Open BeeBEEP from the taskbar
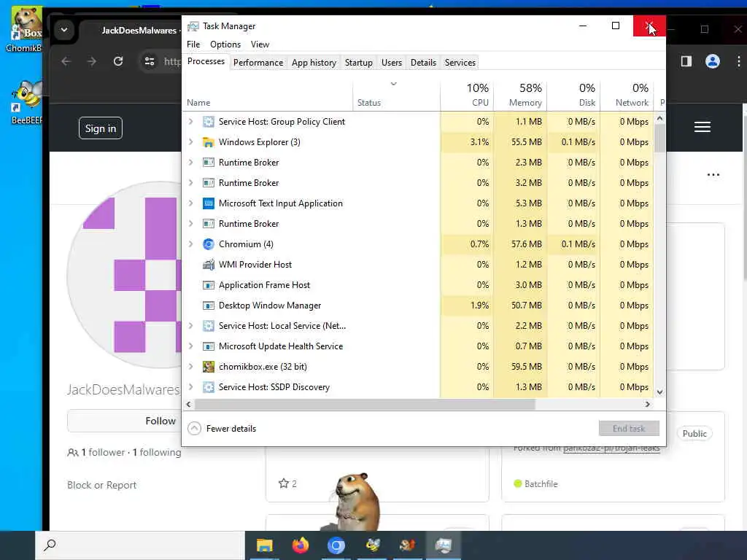Viewport: 747px width, 560px height. (x=373, y=545)
